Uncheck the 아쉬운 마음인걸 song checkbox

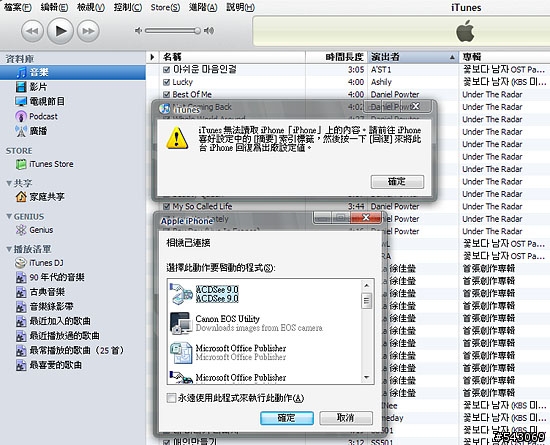[167, 70]
